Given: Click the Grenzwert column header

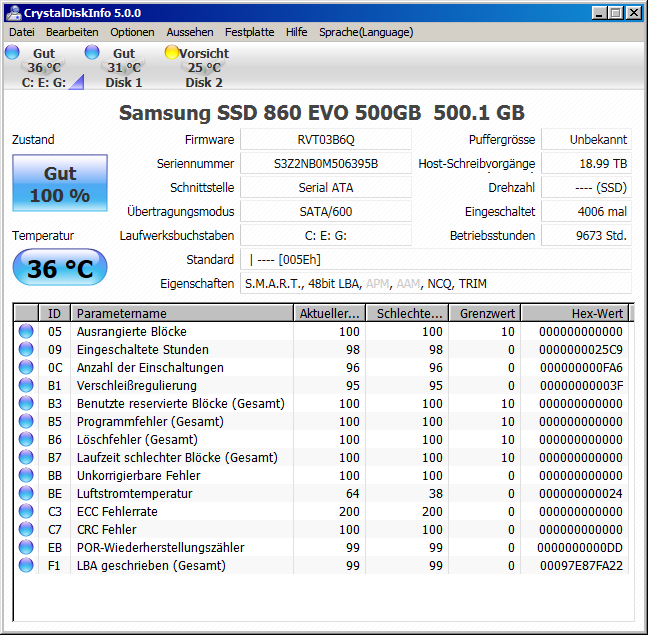Looking at the screenshot, I should pos(484,313).
